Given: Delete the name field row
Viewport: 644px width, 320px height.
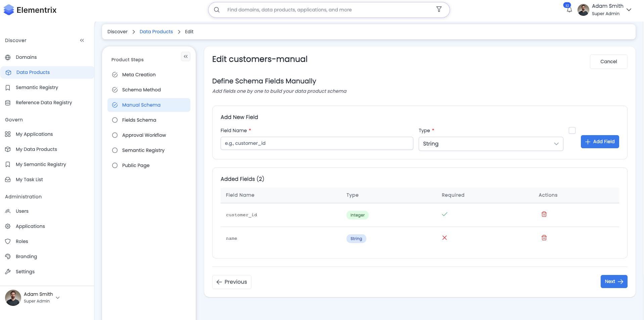Looking at the screenshot, I should click(544, 238).
